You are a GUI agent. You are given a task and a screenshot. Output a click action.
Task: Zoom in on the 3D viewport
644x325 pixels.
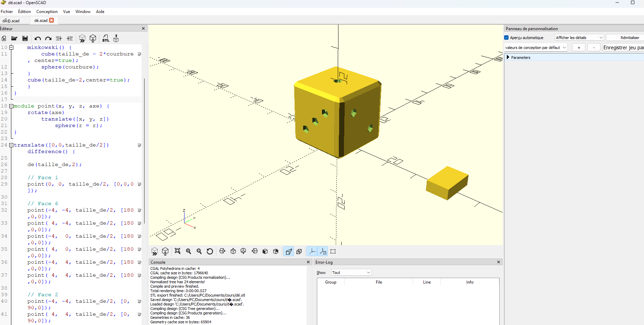(188, 251)
